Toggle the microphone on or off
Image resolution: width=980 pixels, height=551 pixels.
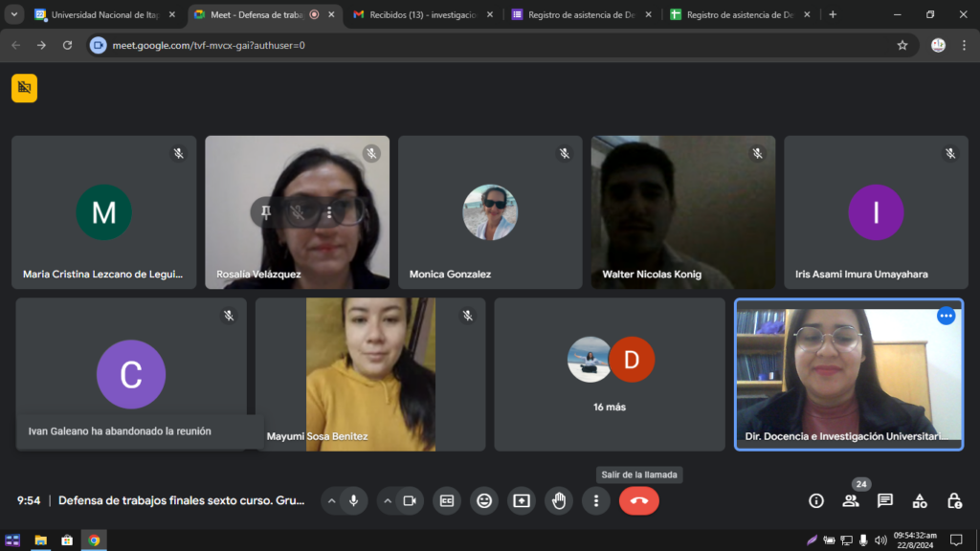[354, 500]
